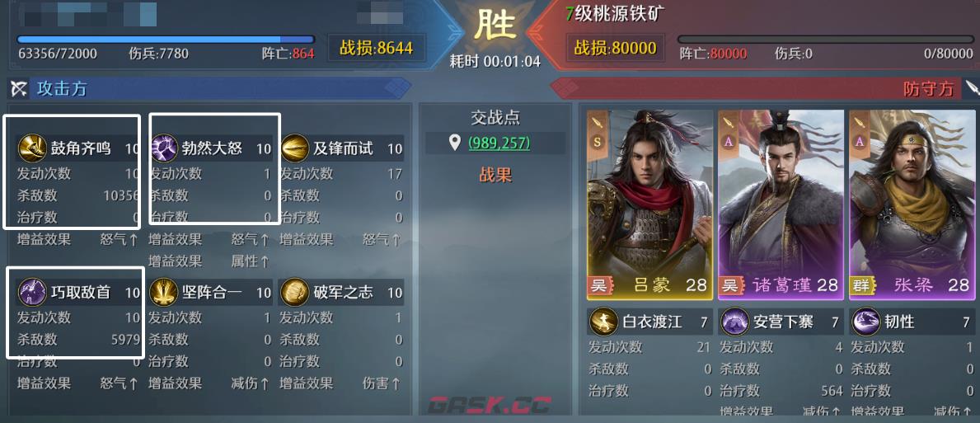View 诸葛瑾 general portrait card

click(781, 204)
